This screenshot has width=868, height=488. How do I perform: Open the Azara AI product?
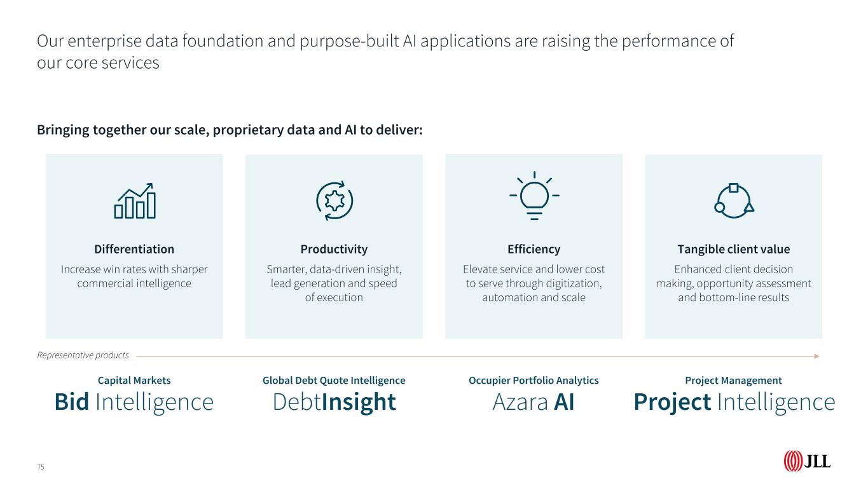tap(534, 402)
